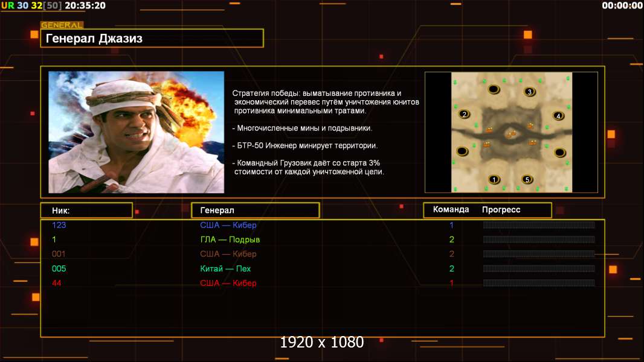
Task: Click the orange supply marker at the map's center
Action: [511, 134]
